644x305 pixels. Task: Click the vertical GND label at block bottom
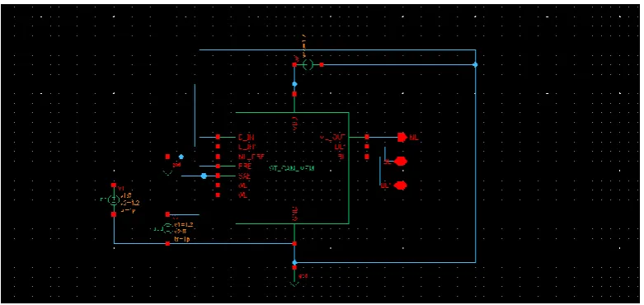(294, 214)
